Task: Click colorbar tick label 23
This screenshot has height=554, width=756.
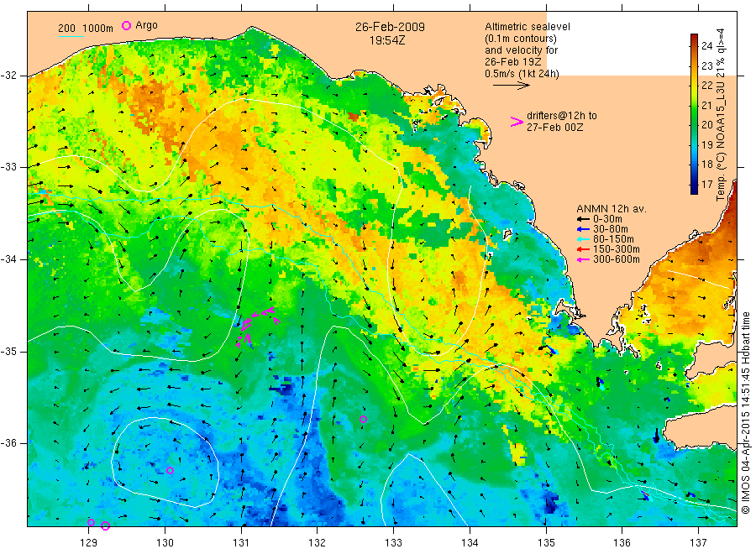Action: click(706, 65)
